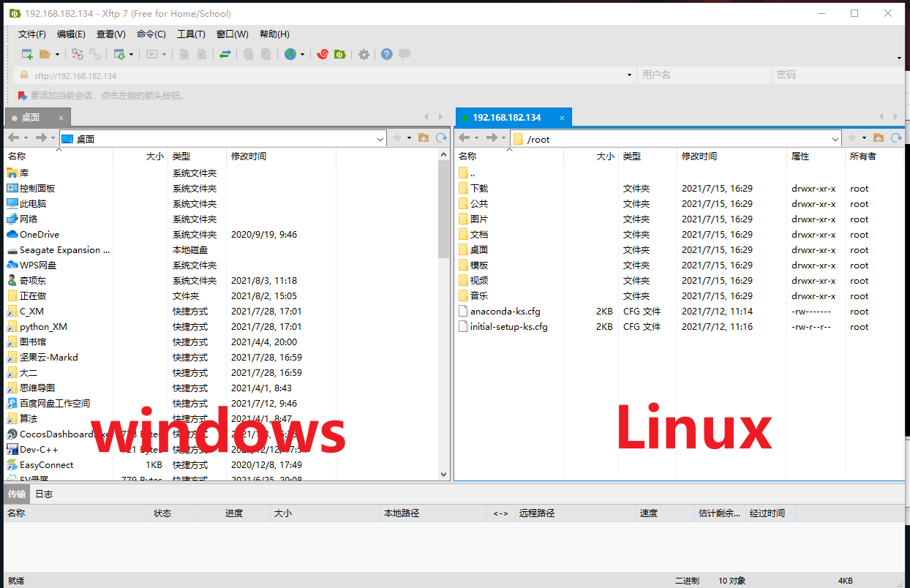Select the python_XM shortcut in local pane
Screen dimensions: 910x588
pyautogui.click(x=43, y=327)
